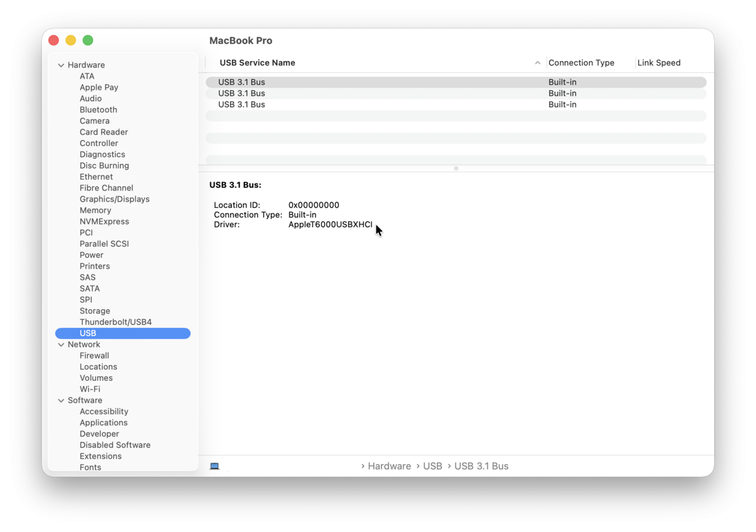Open the Bluetooth hardware section

(x=98, y=110)
